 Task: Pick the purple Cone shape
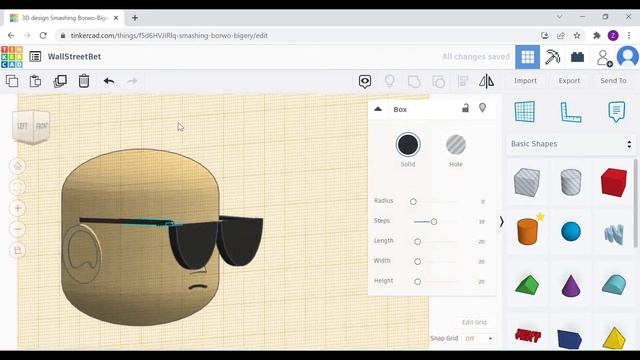pos(571,286)
